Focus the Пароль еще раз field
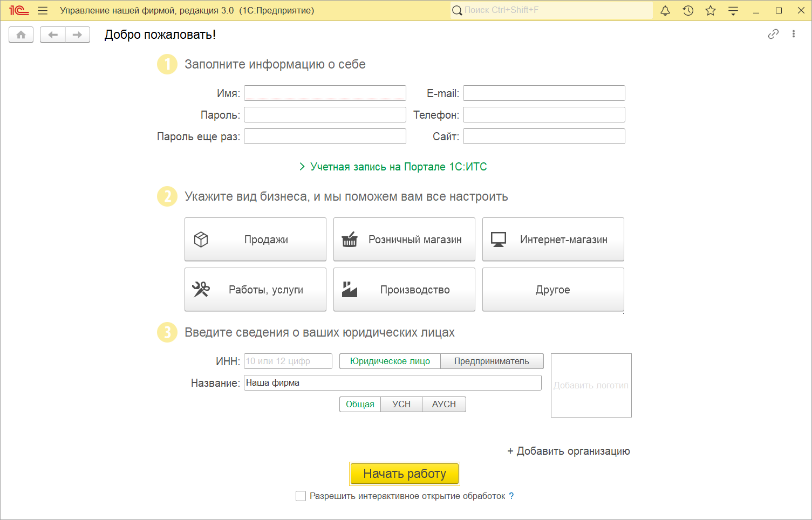The height and width of the screenshot is (520, 812). coord(325,136)
